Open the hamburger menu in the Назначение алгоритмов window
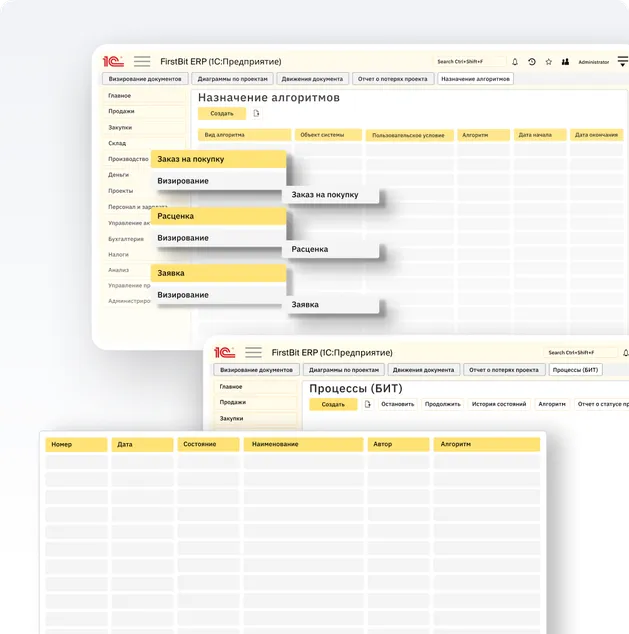The image size is (629, 634). tap(142, 62)
